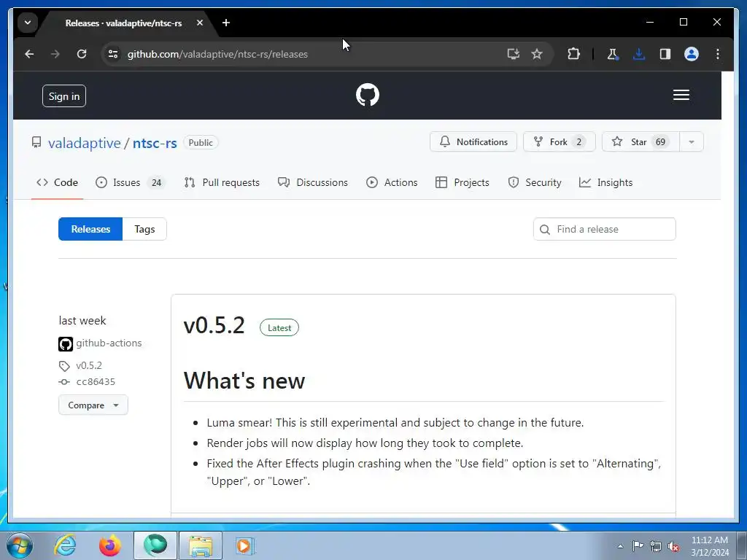Click the Public badge label

pos(201,143)
